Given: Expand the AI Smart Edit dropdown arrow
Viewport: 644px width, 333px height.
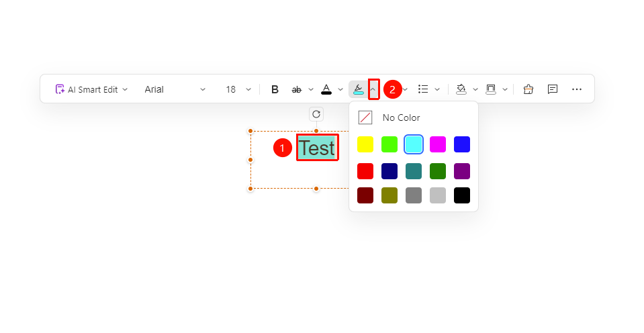Looking at the screenshot, I should [126, 89].
